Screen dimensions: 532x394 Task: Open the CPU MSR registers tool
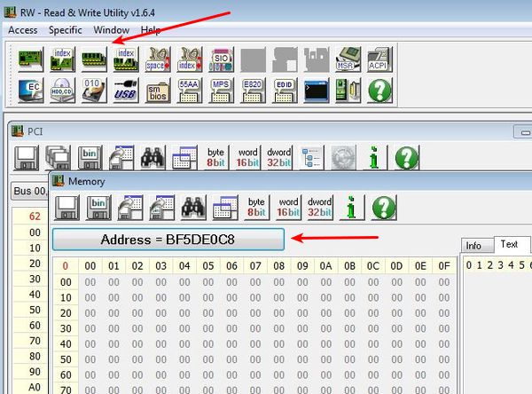pos(348,59)
